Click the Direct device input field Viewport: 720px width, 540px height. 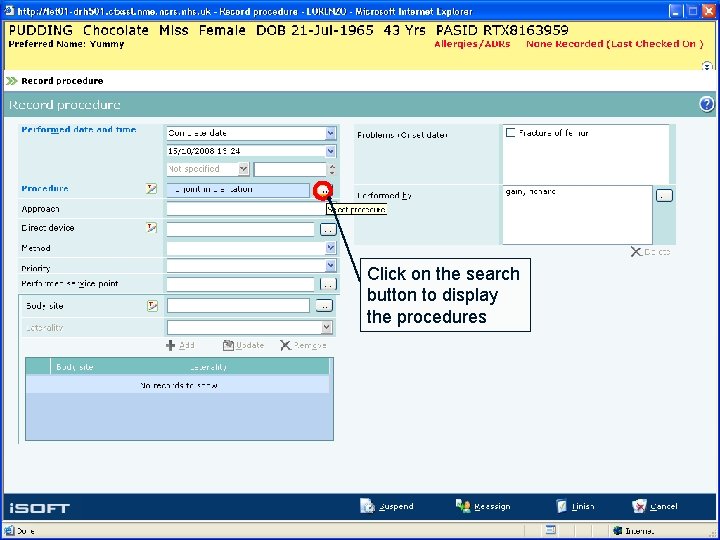point(241,229)
